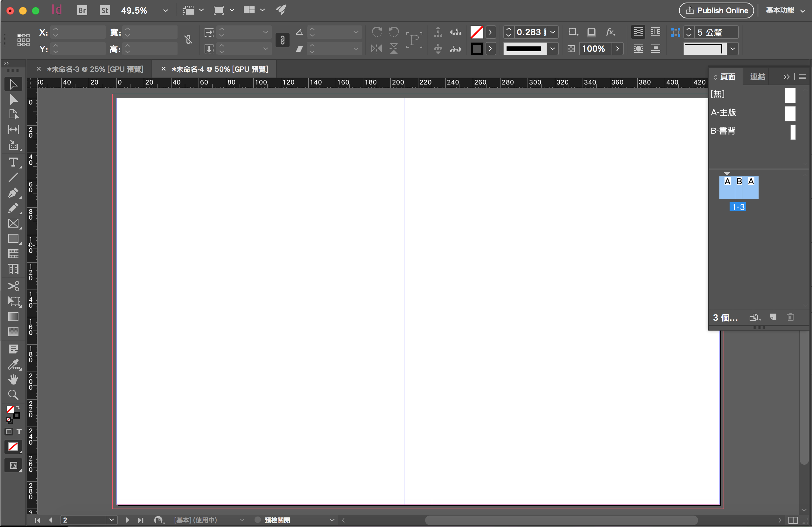This screenshot has height=527, width=812.
Task: Click the fill color swatch in control bar
Action: (x=477, y=32)
